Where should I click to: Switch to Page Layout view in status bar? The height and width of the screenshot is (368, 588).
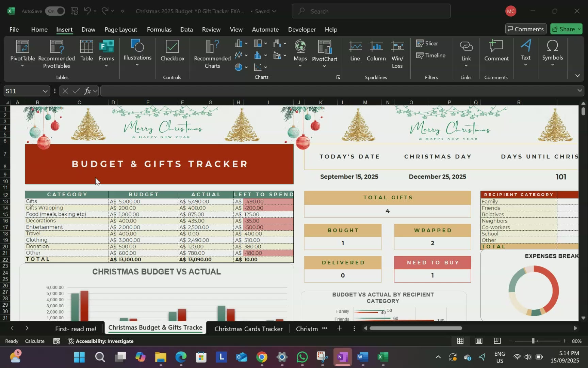coord(479,341)
